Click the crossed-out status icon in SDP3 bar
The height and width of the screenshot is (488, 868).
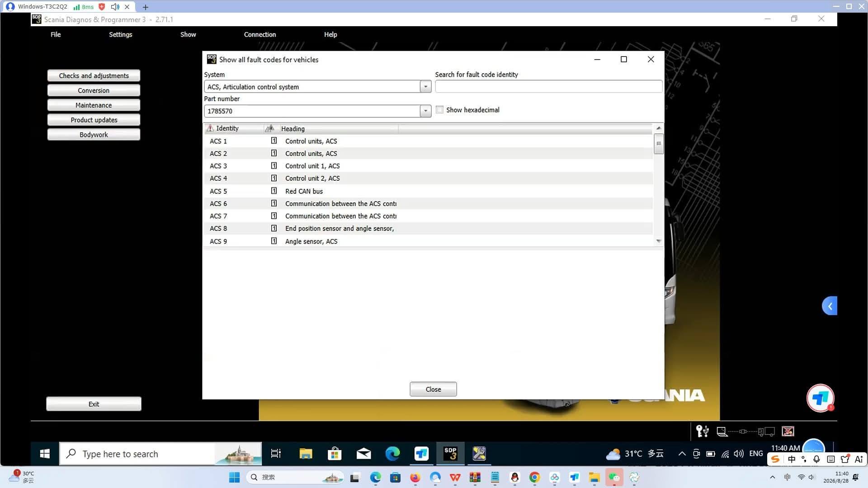[788, 432]
